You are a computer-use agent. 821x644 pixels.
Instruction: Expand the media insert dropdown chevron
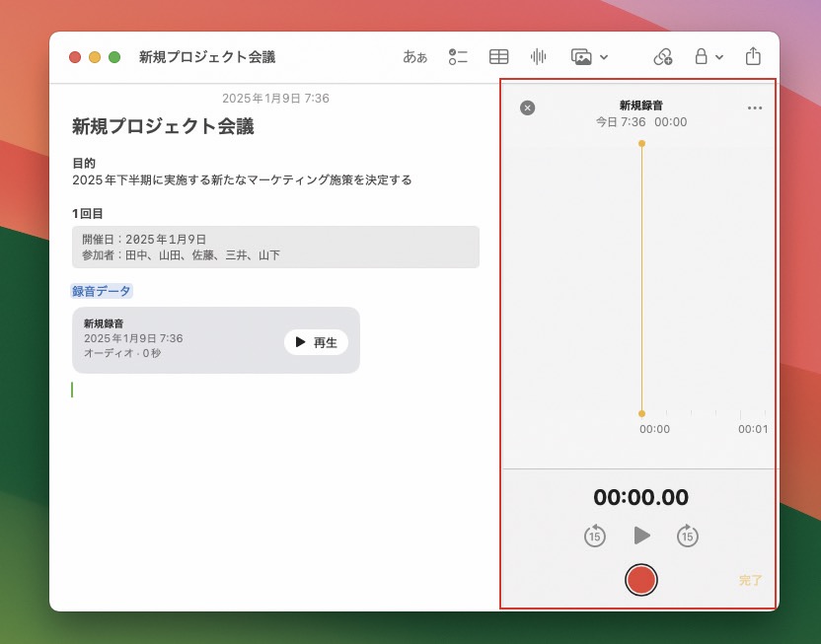(x=604, y=57)
